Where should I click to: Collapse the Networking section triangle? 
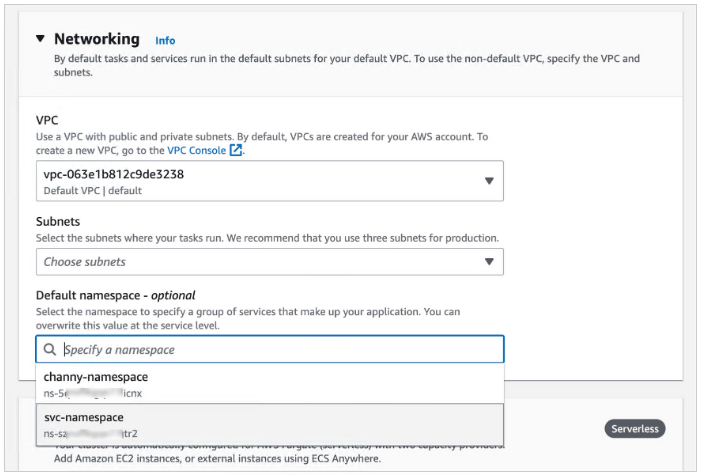coord(40,39)
